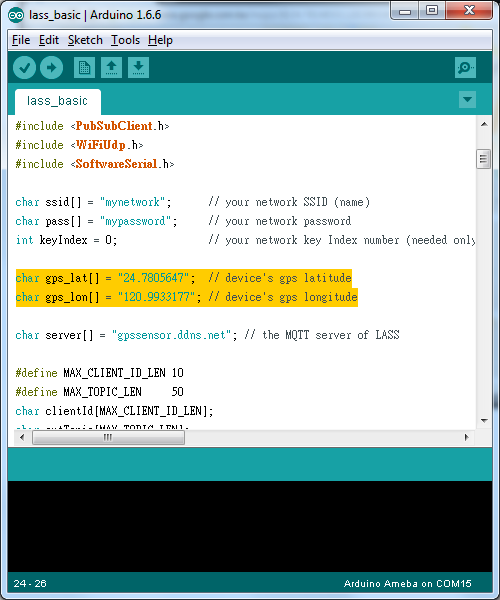Click the Upload arrow button

point(51,68)
